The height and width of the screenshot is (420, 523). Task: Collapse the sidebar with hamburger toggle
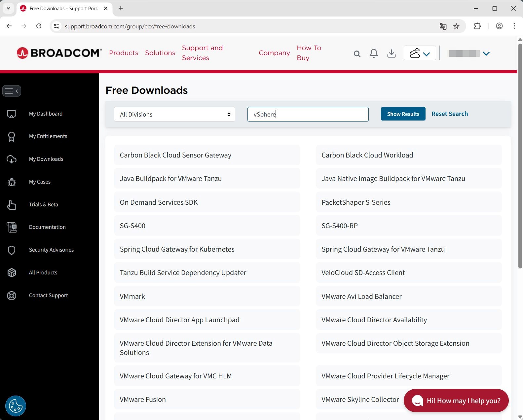tap(12, 91)
